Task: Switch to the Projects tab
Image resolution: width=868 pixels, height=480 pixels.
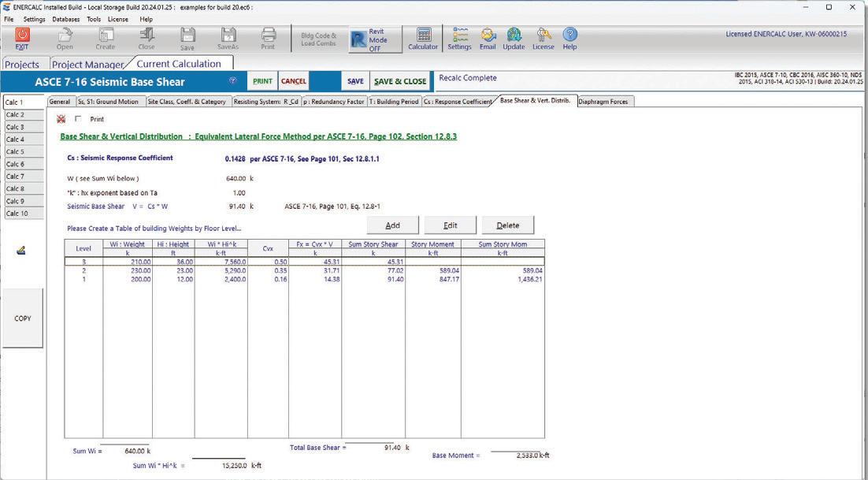Action: click(22, 64)
